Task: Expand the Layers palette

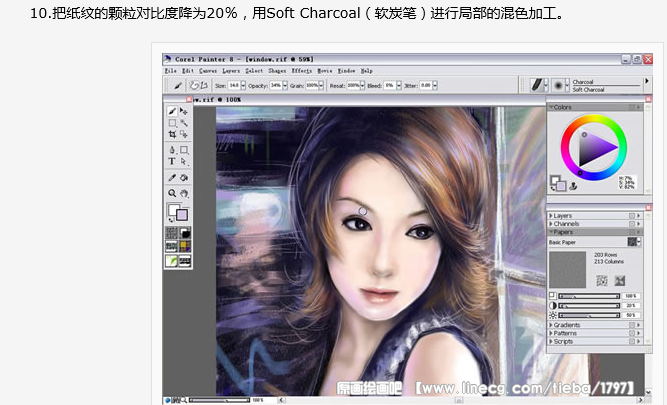Action: coord(551,216)
